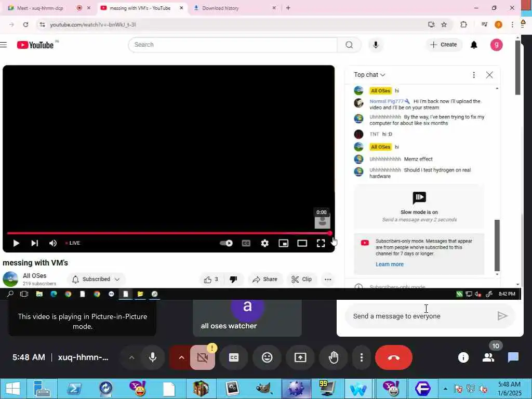Open the browser three-dot menu
Screen dimensions: 532x399
point(512,24)
